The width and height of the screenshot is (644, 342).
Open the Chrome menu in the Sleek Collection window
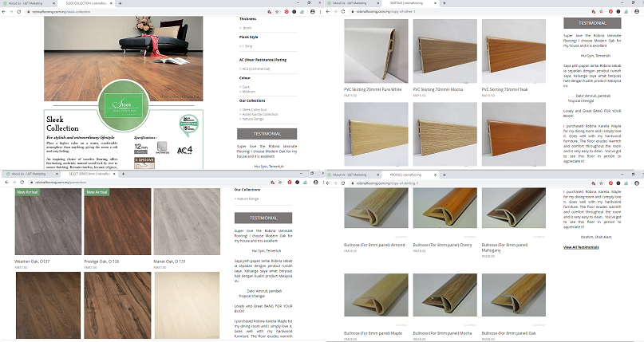[320, 12]
